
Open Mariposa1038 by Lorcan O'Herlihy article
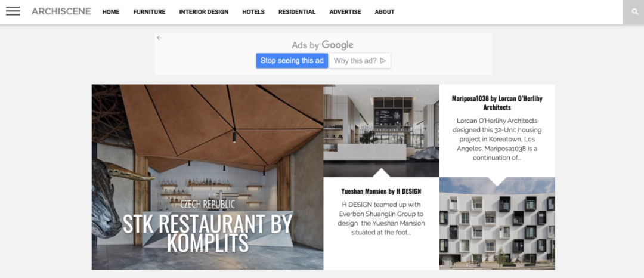pyautogui.click(x=497, y=103)
